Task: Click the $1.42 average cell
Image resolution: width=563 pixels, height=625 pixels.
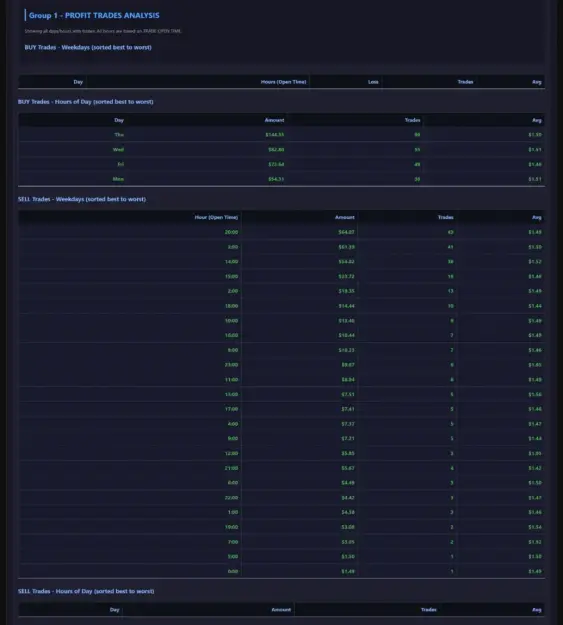Action: click(535, 468)
